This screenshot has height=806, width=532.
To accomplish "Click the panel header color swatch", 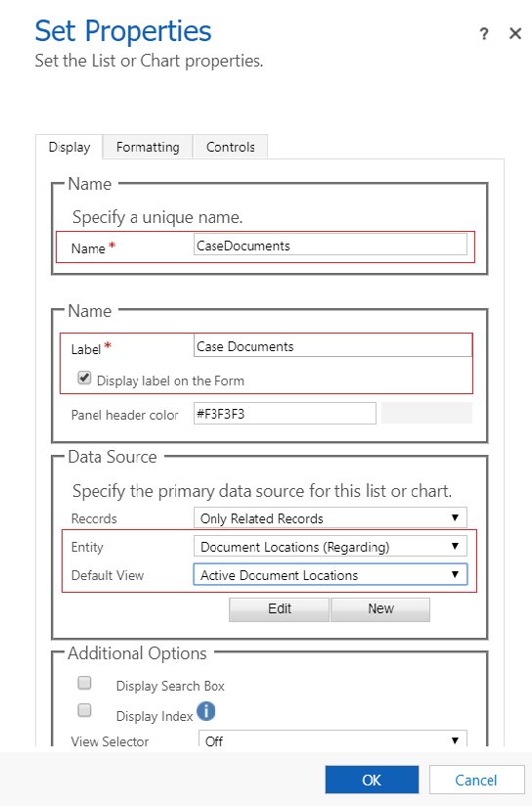I will pos(426,413).
